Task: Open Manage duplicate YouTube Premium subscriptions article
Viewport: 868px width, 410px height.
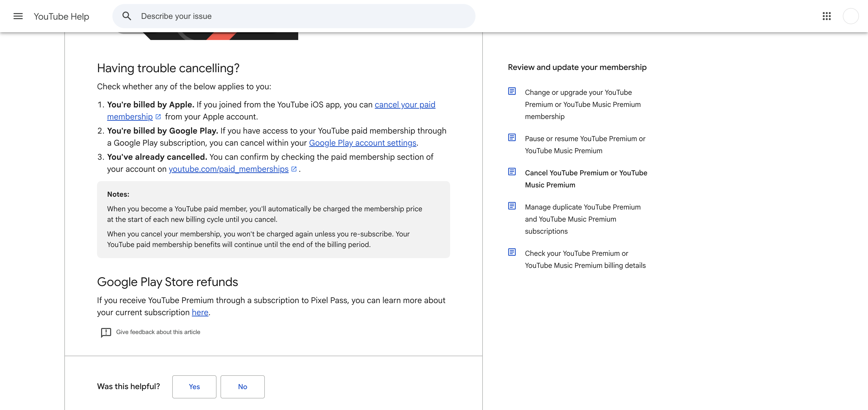Action: pyautogui.click(x=583, y=219)
